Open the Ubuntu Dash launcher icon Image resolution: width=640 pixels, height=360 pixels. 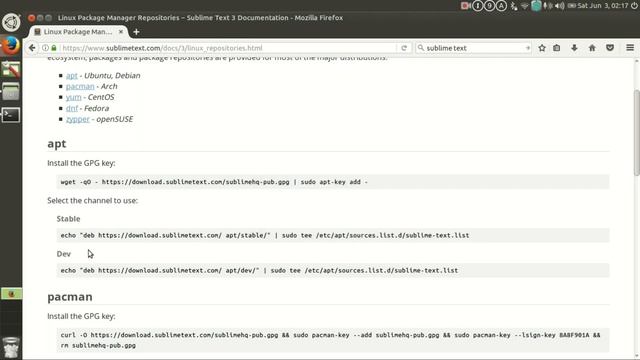coord(11,22)
